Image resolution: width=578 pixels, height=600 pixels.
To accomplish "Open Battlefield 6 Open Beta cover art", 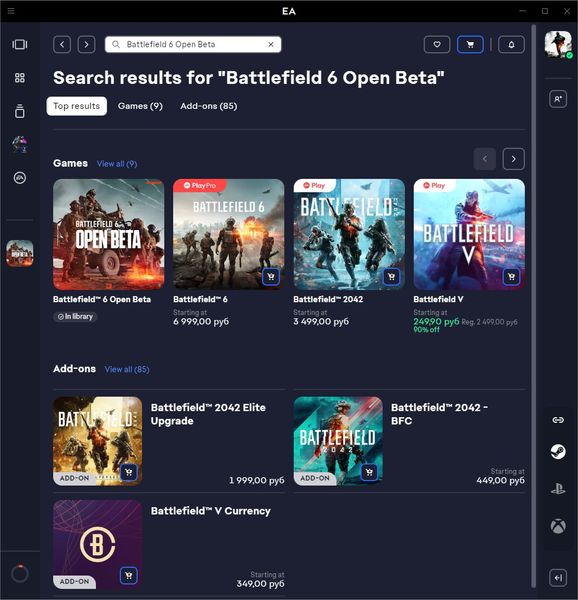I will (109, 235).
